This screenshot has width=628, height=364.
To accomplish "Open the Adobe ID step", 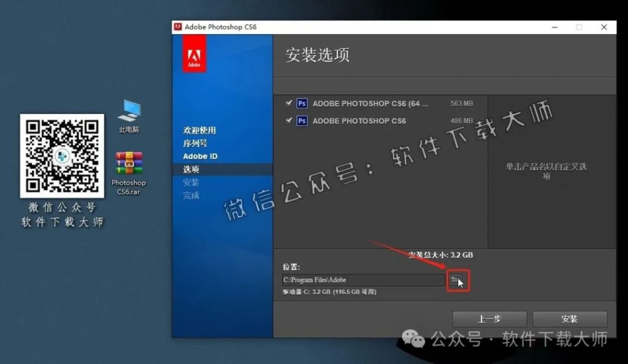I will [x=199, y=156].
